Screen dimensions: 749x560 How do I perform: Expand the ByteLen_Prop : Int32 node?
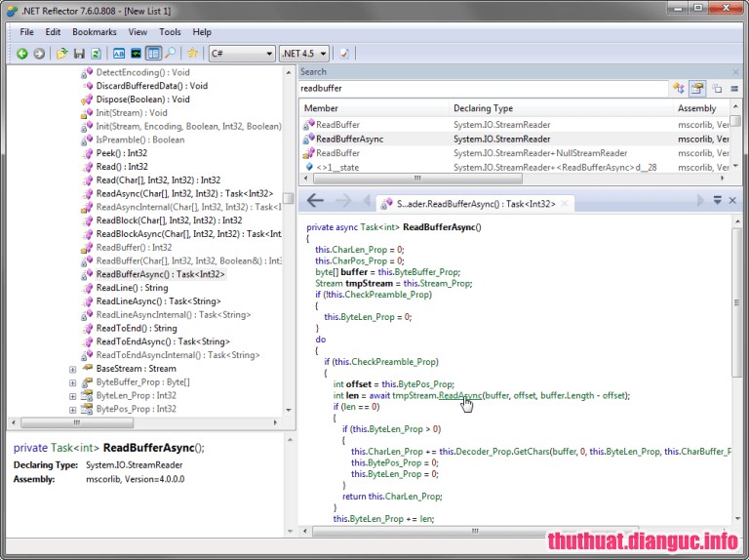pos(72,396)
